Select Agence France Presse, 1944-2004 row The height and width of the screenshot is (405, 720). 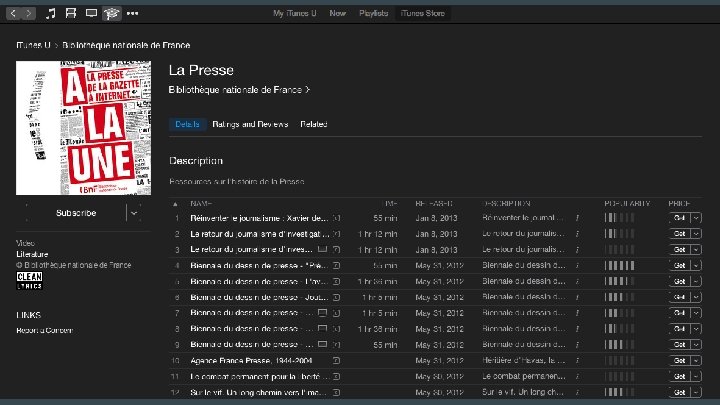[435, 360]
